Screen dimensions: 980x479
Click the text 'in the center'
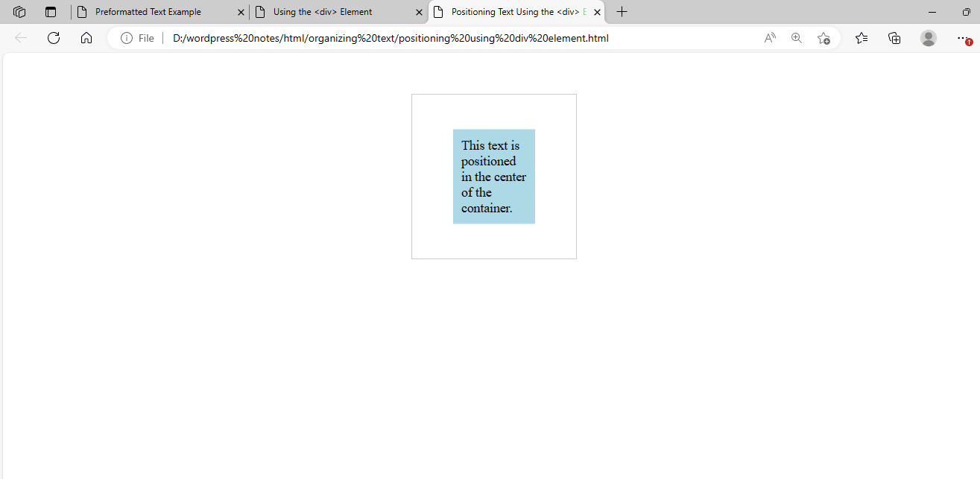click(493, 177)
